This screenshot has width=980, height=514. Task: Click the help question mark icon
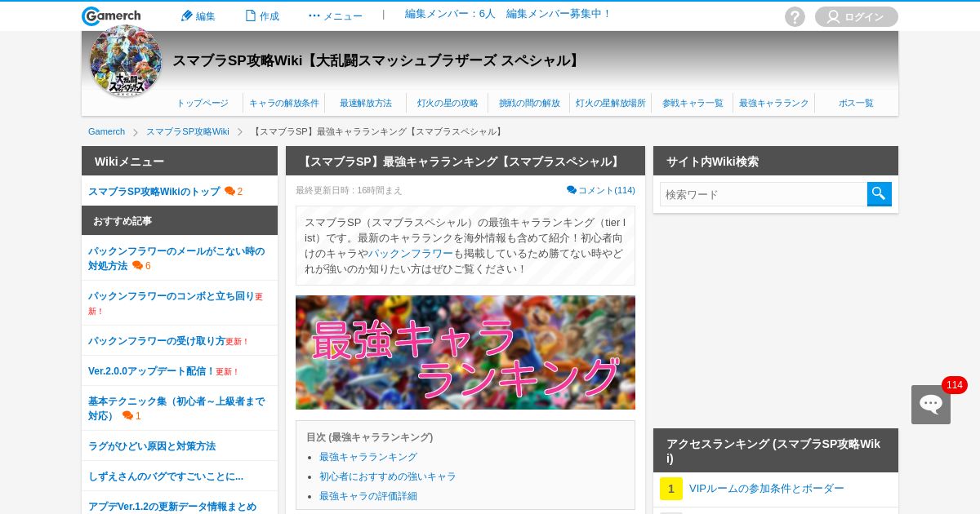(x=795, y=16)
